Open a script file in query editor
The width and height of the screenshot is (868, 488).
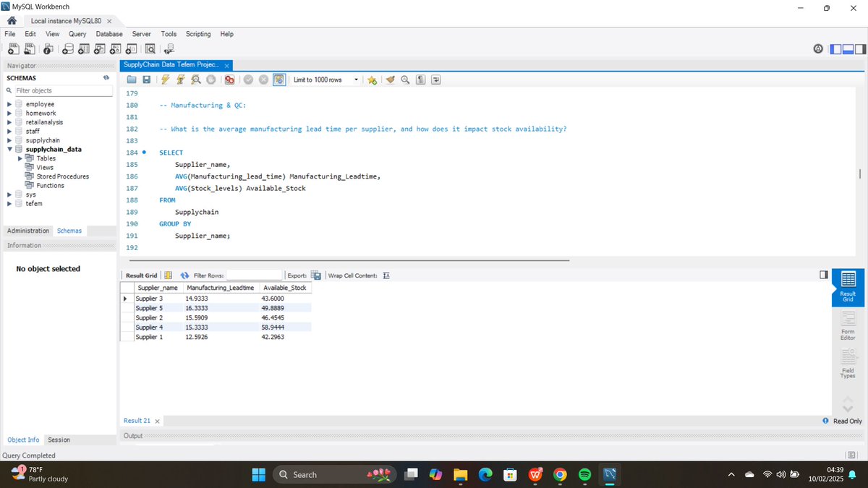coord(132,80)
